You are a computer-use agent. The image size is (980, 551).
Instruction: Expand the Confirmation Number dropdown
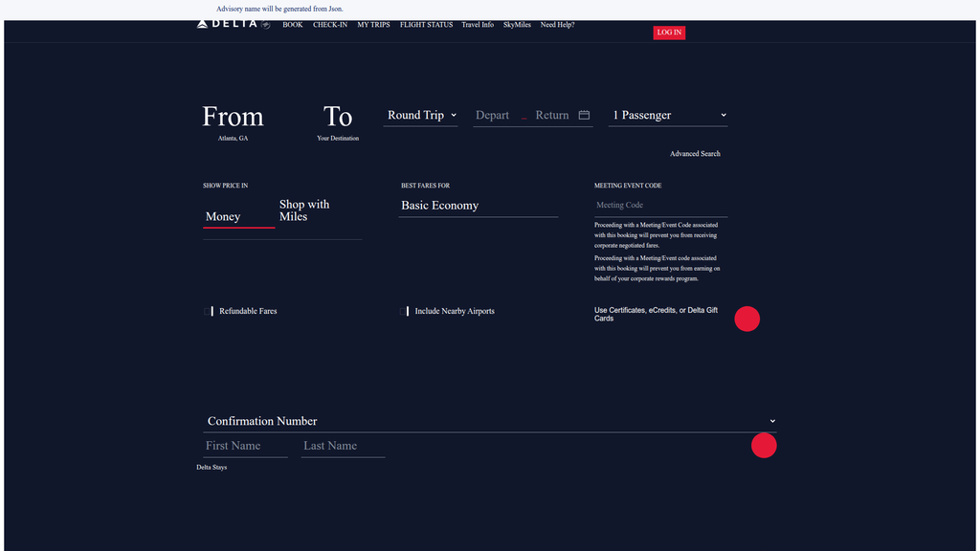490,421
